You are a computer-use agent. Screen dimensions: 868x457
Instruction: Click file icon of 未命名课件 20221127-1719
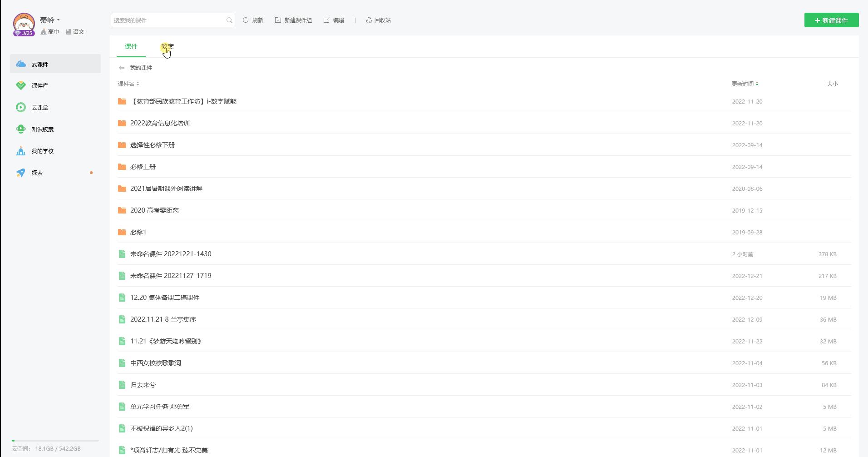[x=122, y=276]
